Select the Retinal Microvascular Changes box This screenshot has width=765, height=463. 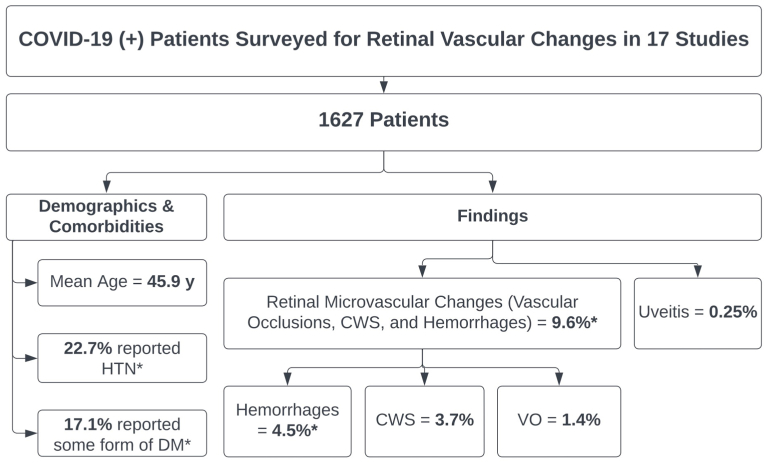point(422,313)
